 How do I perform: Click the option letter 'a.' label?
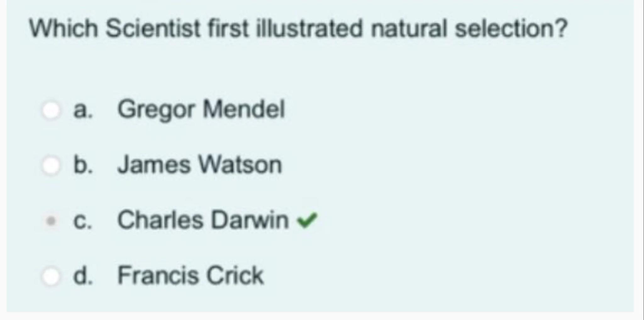(x=83, y=110)
